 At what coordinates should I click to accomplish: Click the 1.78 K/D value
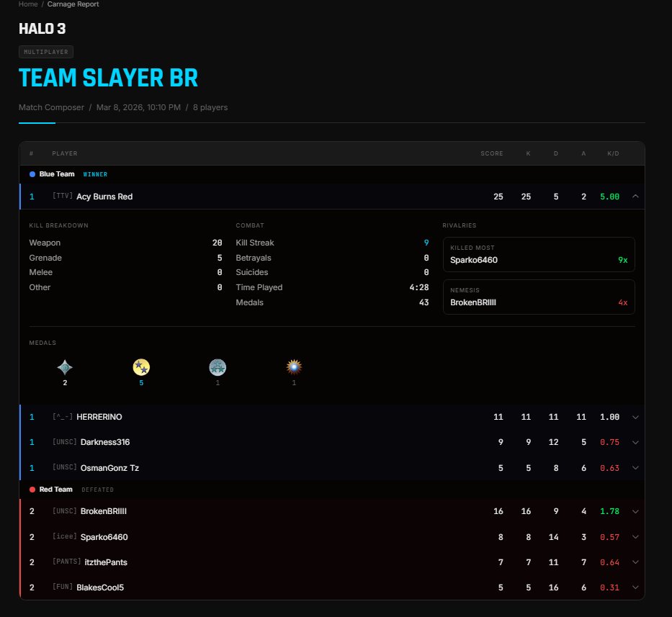609,511
